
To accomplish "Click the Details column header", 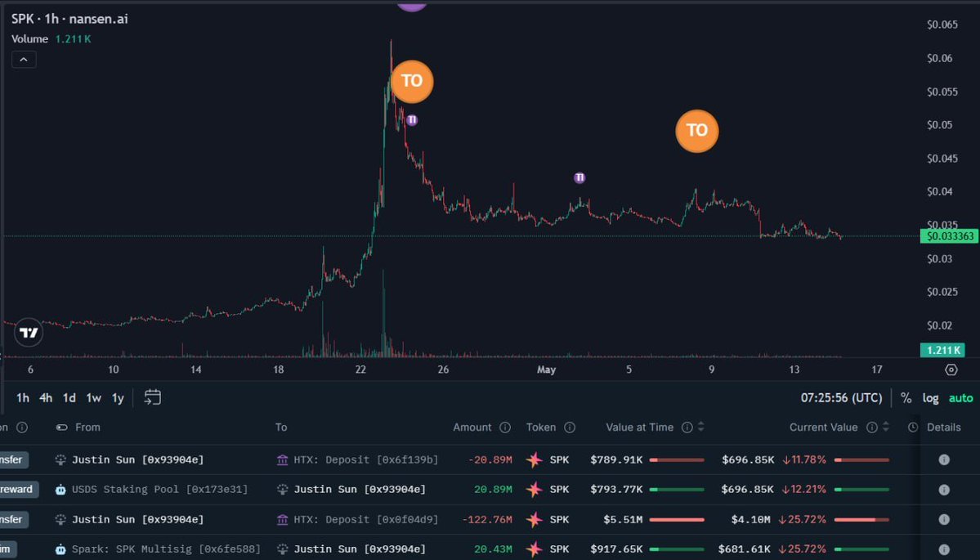I will coord(944,428).
